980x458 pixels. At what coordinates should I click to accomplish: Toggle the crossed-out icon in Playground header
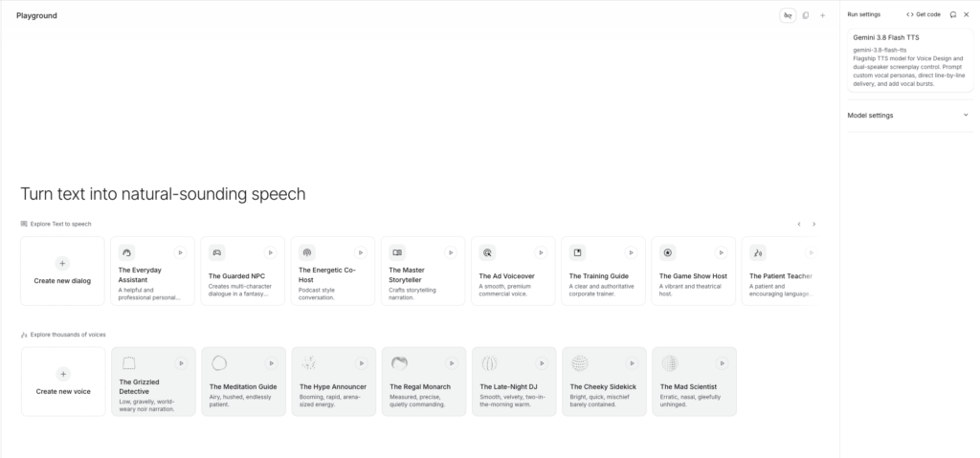pyautogui.click(x=788, y=15)
